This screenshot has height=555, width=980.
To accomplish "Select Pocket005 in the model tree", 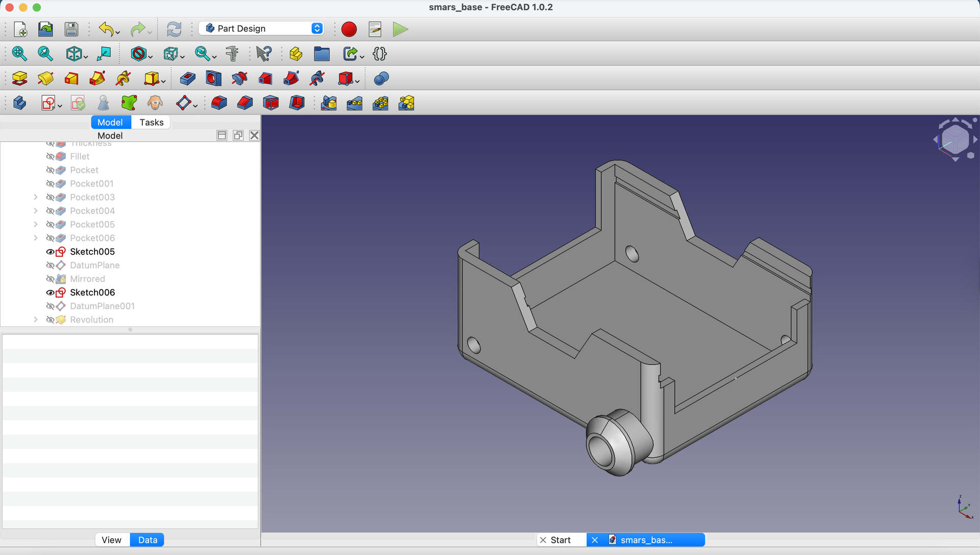I will (92, 224).
